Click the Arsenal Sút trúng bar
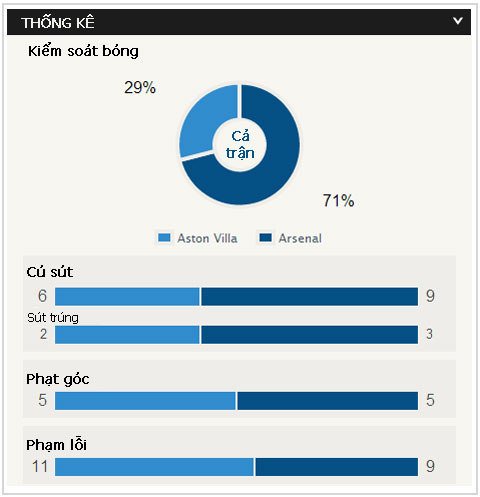480x497 pixels. (x=309, y=335)
